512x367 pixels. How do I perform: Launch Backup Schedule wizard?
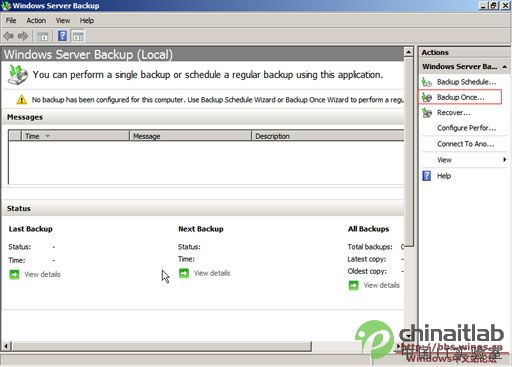click(x=466, y=82)
